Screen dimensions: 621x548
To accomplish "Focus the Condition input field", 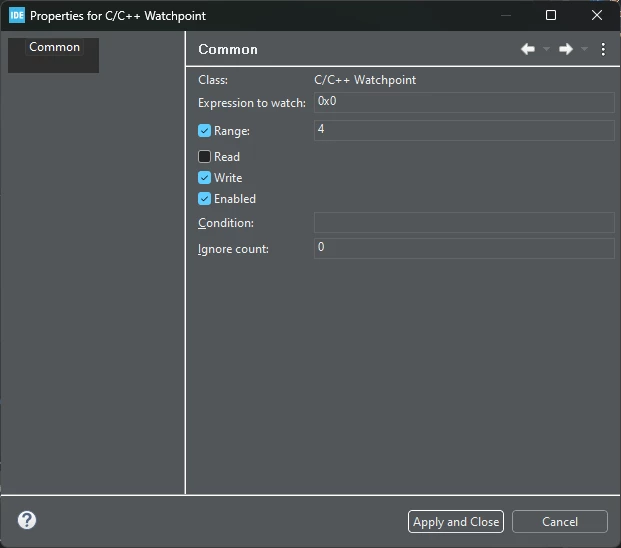I will tap(464, 223).
